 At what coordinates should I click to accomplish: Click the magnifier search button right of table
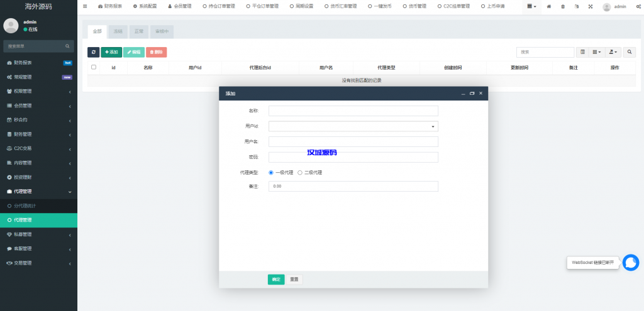(629, 52)
